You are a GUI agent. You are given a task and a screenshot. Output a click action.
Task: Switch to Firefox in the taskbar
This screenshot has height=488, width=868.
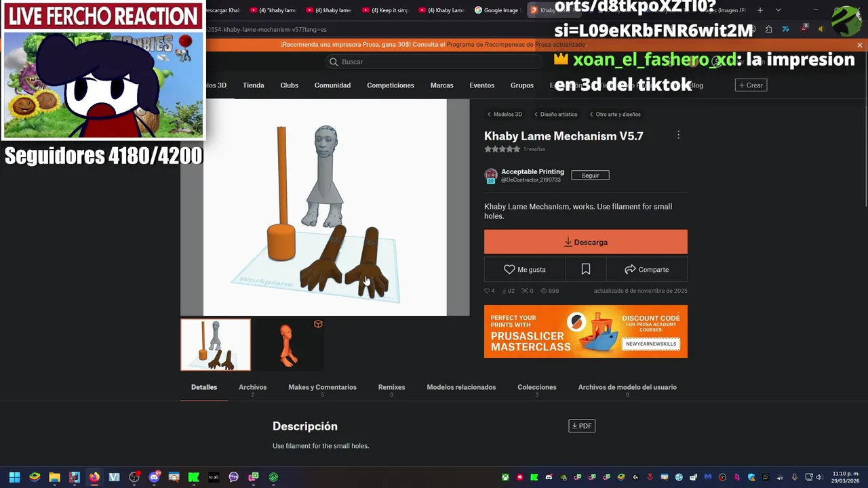(x=94, y=477)
